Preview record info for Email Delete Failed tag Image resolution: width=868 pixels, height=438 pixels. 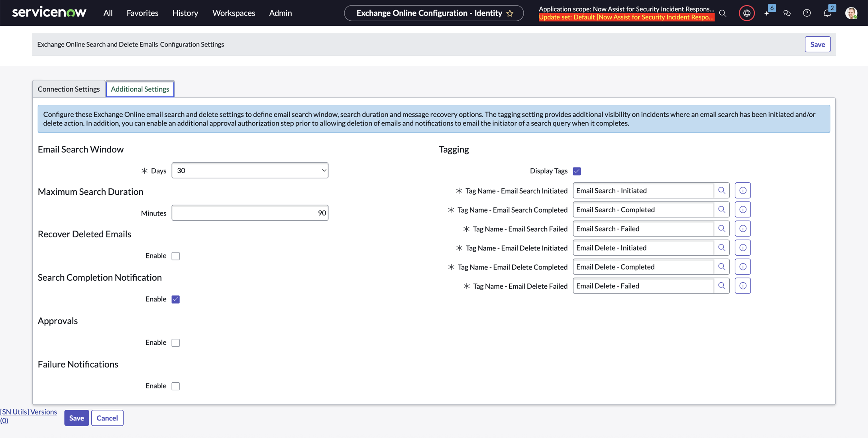(x=743, y=286)
